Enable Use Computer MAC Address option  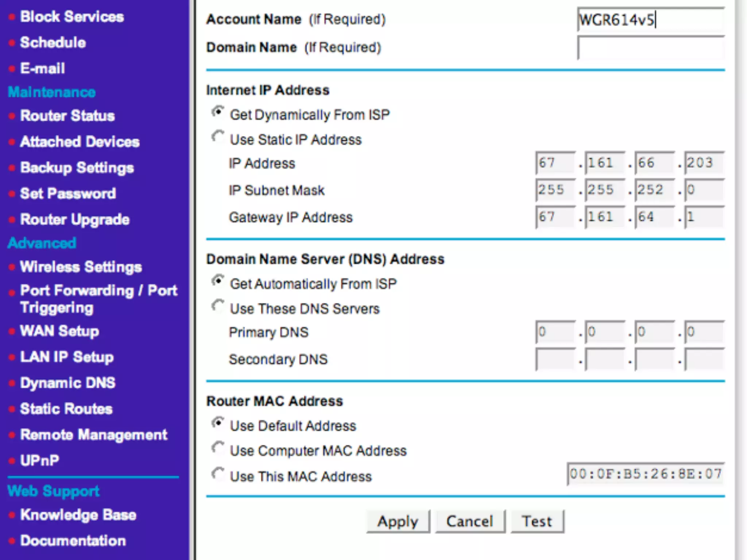coord(218,448)
